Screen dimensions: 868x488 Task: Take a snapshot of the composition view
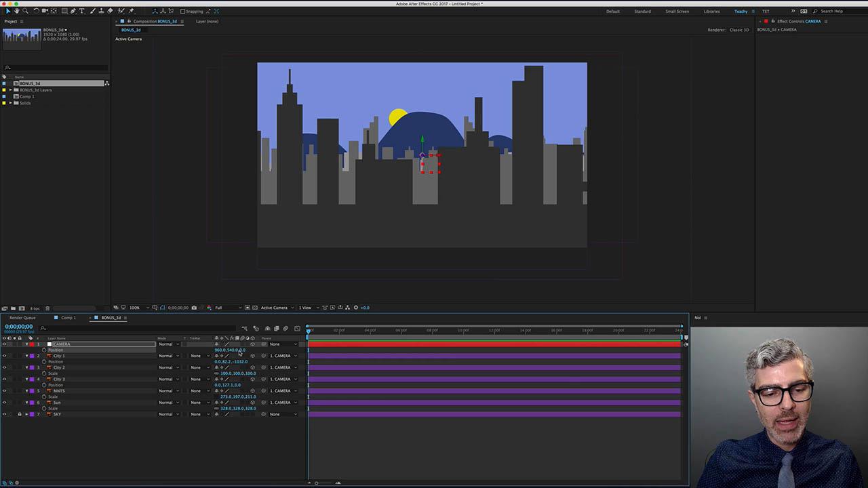(x=193, y=307)
